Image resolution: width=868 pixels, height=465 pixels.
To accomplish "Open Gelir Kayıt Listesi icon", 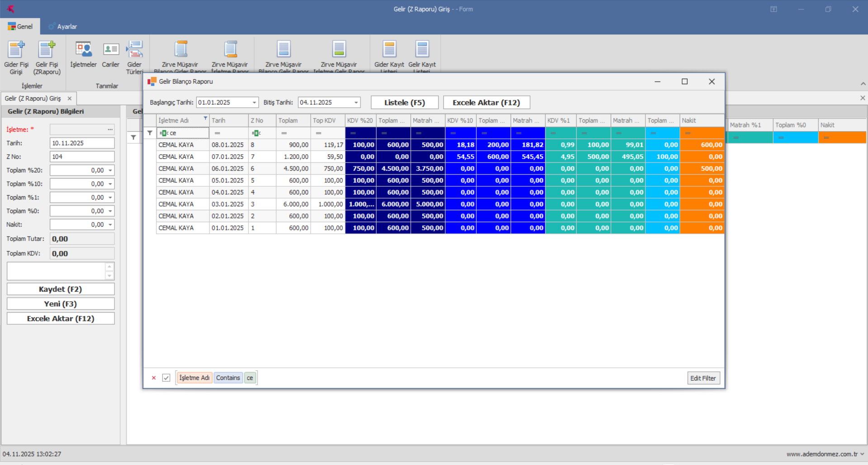I will click(422, 50).
